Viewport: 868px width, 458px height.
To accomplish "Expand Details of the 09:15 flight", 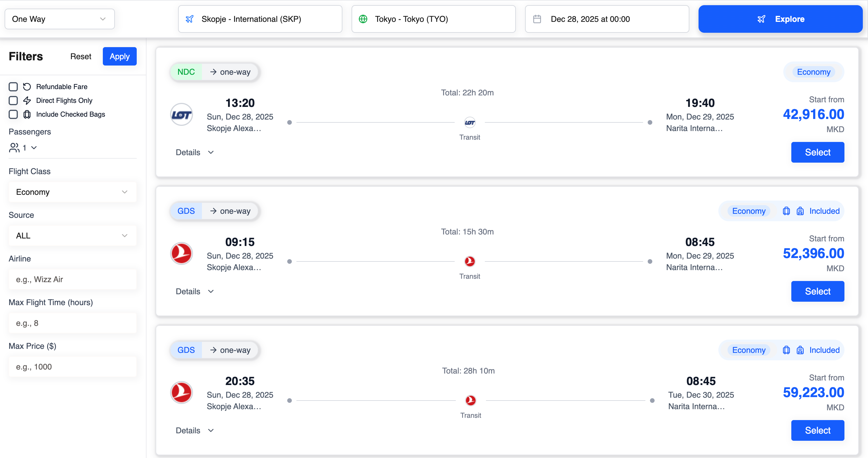I will tap(195, 292).
